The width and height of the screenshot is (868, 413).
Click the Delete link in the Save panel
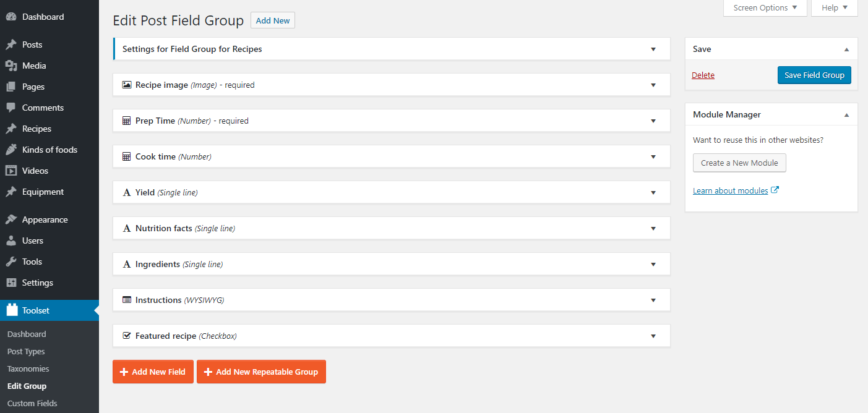coord(703,75)
